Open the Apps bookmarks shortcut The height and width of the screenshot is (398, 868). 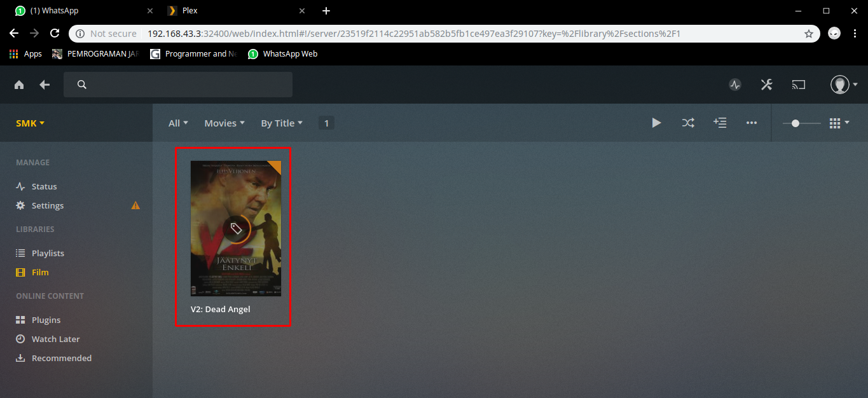click(x=26, y=54)
